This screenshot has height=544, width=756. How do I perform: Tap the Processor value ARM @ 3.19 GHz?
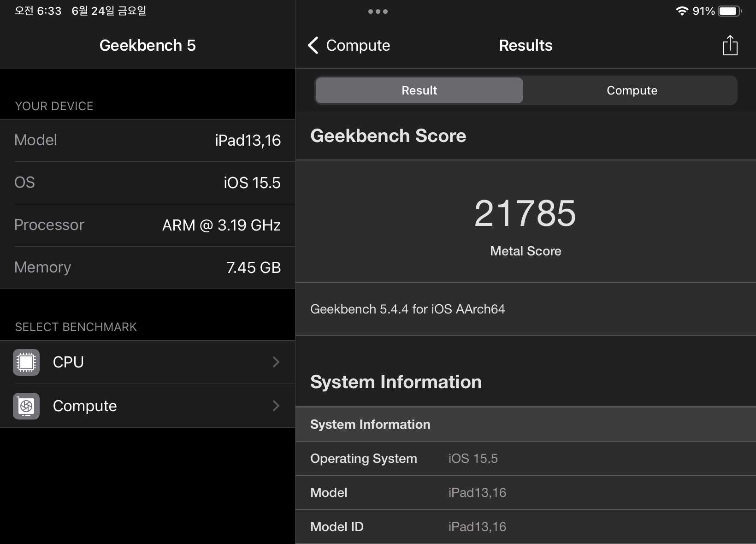[x=221, y=225]
